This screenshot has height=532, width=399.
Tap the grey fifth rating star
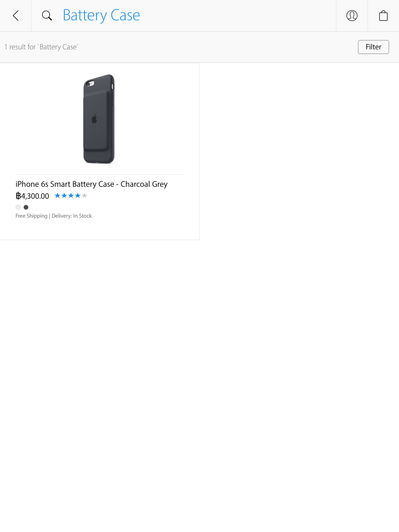point(84,196)
